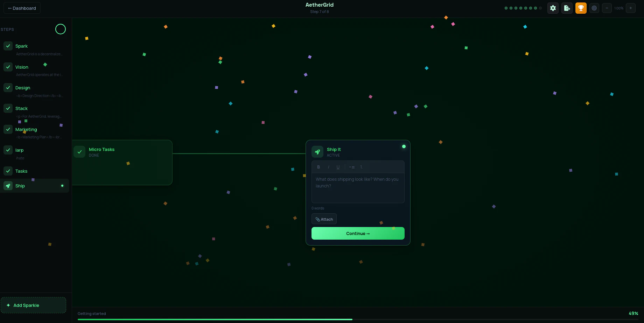
Task: Click the green progress ring beside STEPS
Action: point(61,29)
